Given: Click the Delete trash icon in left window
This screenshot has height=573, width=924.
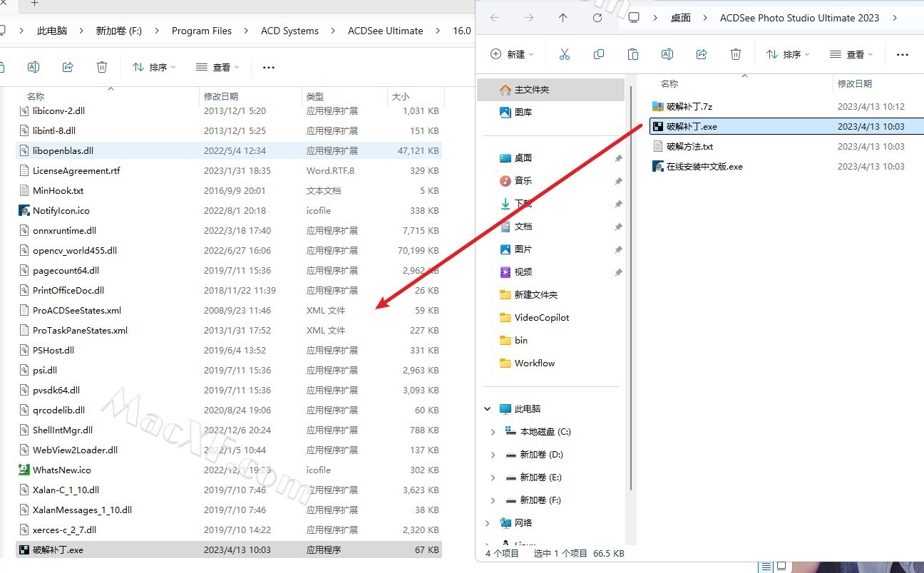Looking at the screenshot, I should [x=102, y=67].
